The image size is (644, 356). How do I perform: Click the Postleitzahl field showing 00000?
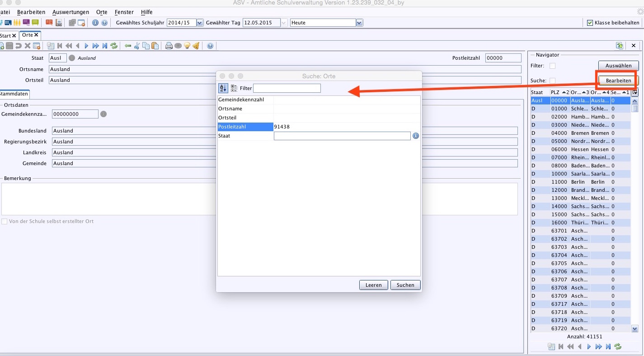tap(503, 58)
